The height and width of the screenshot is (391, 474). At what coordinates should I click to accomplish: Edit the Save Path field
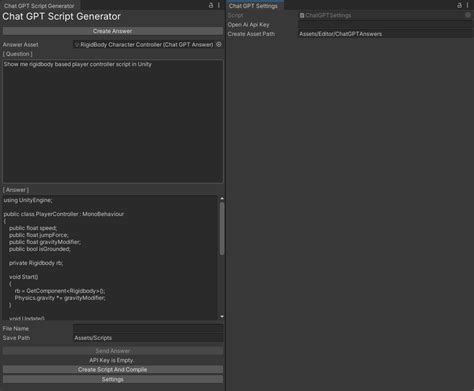pyautogui.click(x=148, y=338)
